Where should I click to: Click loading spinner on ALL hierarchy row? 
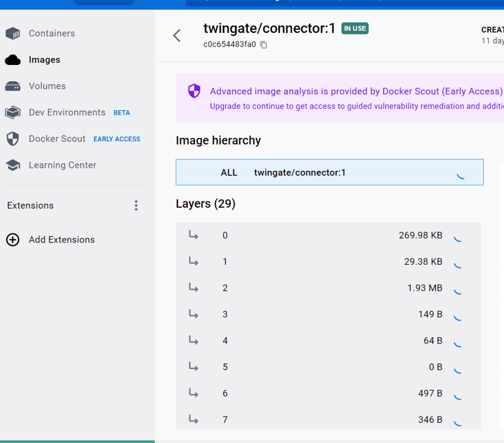click(x=461, y=175)
